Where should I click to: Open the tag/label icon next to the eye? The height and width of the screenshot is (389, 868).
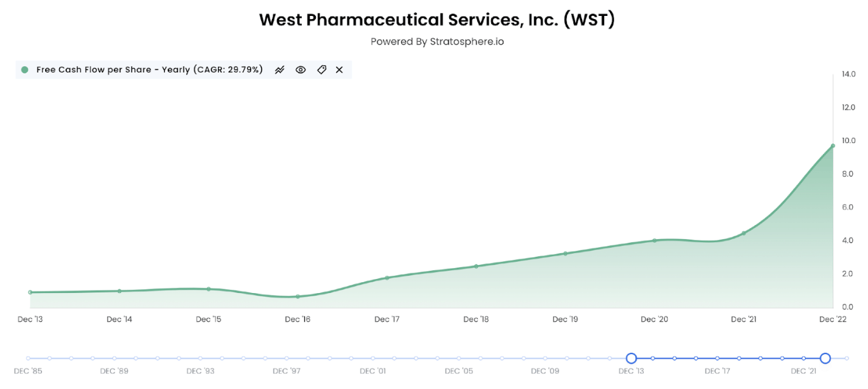click(322, 70)
